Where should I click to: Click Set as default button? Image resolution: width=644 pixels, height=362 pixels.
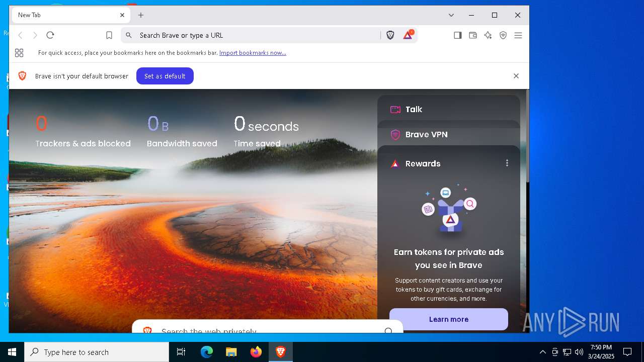165,76
